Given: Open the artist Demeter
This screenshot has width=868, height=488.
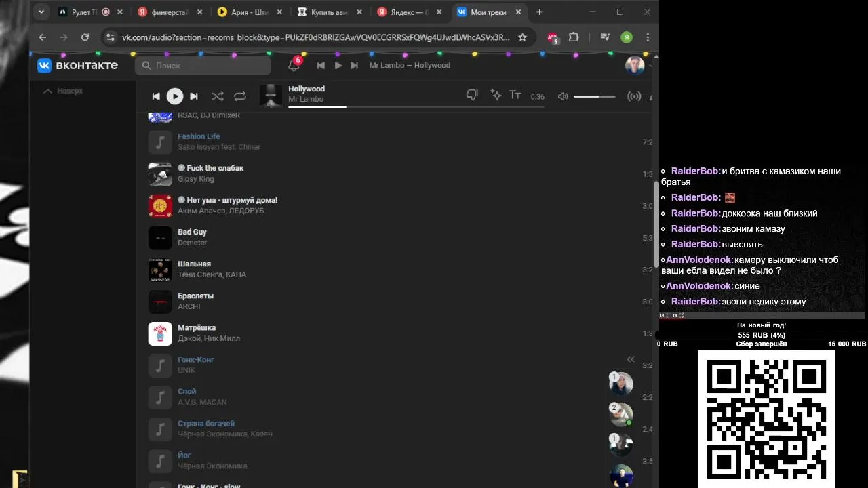Looking at the screenshot, I should tap(193, 243).
